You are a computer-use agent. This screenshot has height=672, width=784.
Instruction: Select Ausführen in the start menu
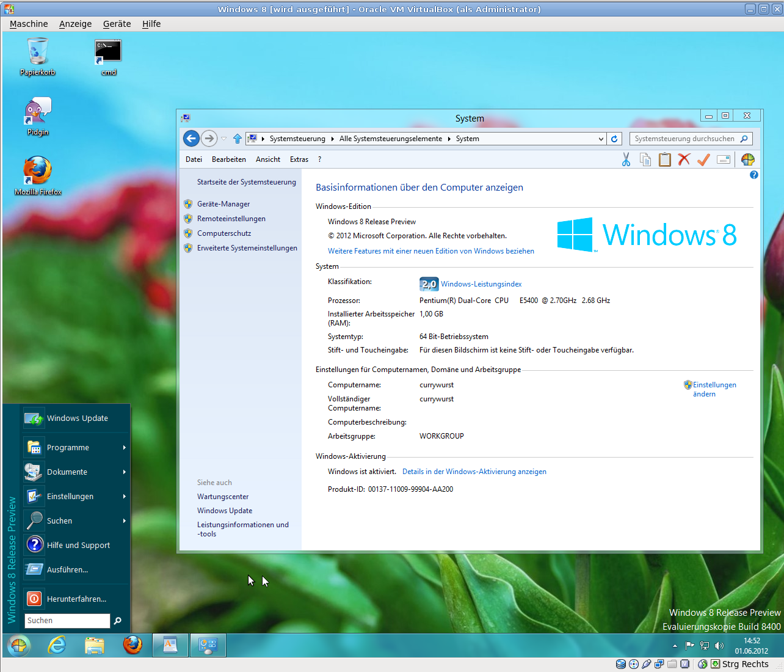(x=76, y=570)
